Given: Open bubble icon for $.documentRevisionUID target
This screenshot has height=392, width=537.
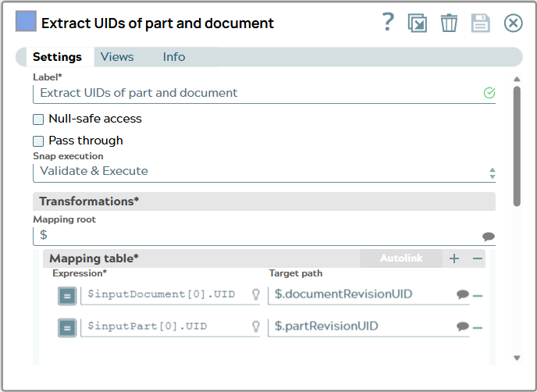Looking at the screenshot, I should click(x=463, y=294).
